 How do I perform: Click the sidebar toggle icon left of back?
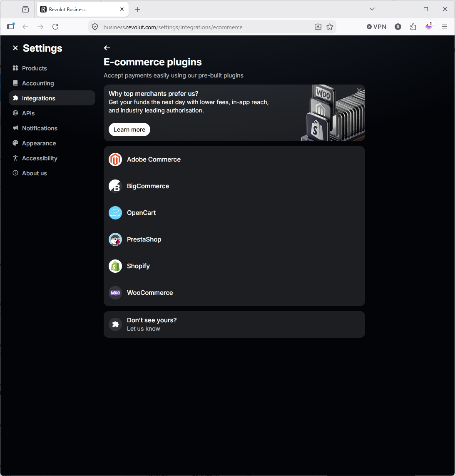tap(11, 26)
